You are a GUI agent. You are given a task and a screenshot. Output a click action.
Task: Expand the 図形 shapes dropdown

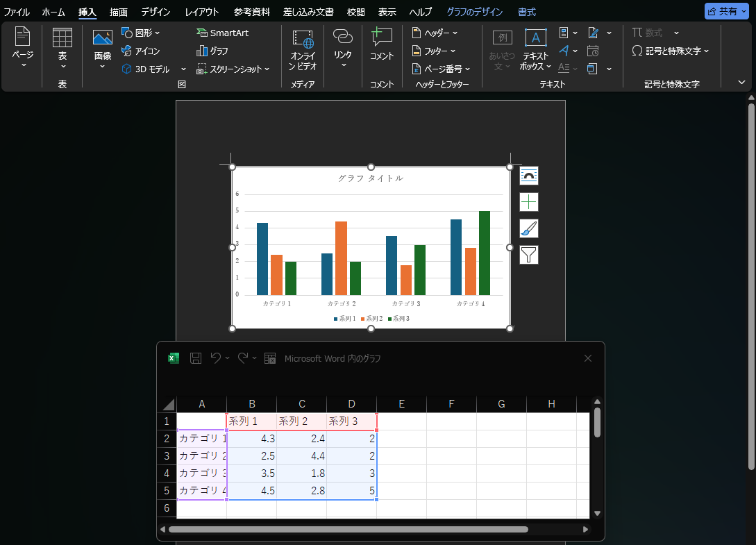[x=141, y=33]
